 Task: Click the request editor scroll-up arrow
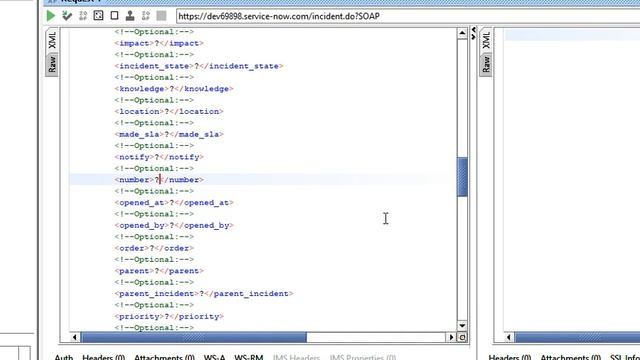(x=462, y=33)
